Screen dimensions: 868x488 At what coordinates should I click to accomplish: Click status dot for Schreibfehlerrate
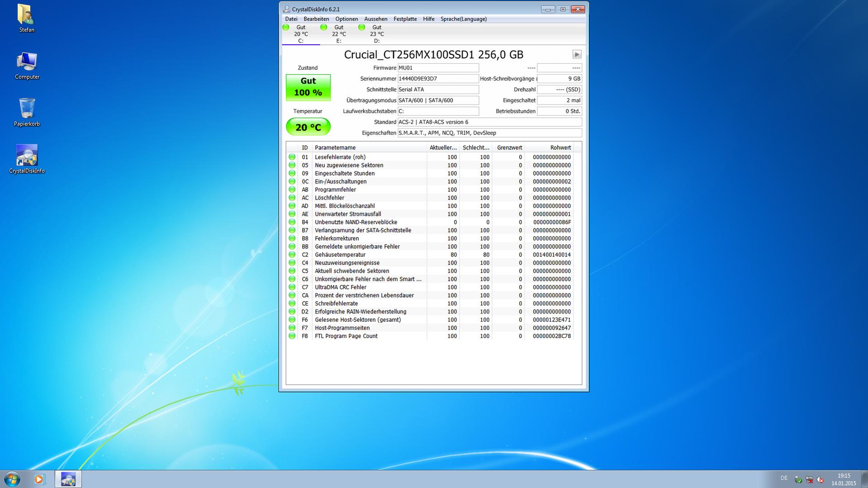tap(292, 303)
